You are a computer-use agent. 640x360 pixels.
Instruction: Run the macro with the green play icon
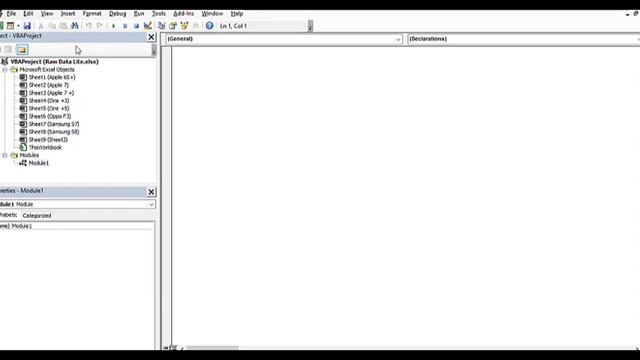[x=113, y=26]
